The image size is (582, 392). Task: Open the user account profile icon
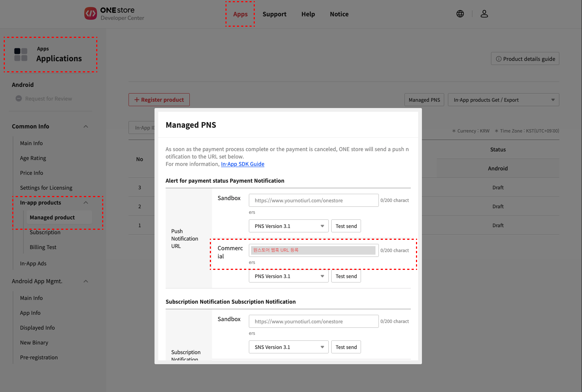[484, 14]
